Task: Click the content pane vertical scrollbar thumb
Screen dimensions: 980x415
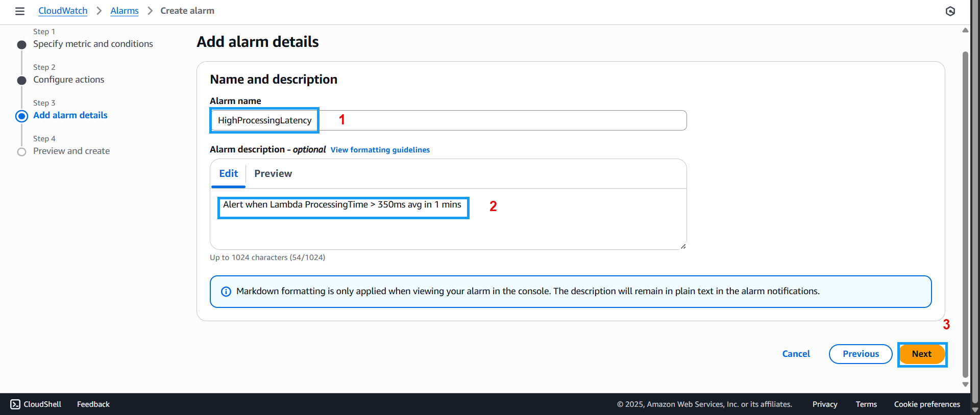Action: [965, 214]
